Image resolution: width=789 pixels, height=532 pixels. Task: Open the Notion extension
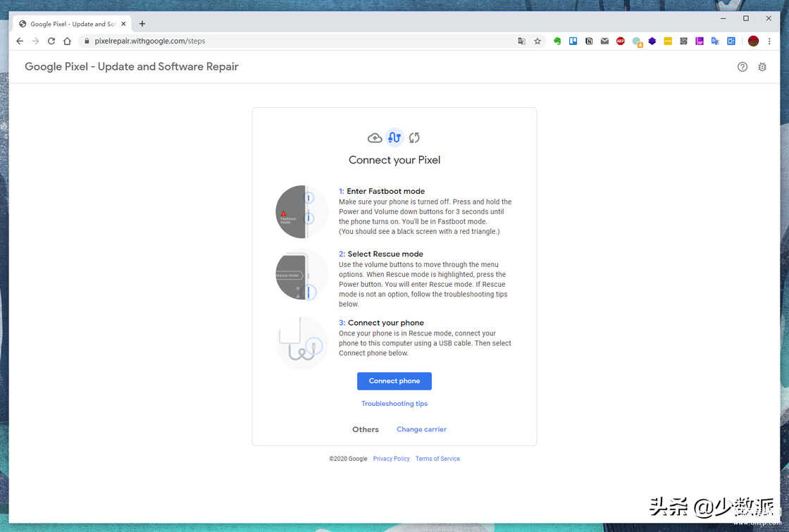click(x=589, y=42)
